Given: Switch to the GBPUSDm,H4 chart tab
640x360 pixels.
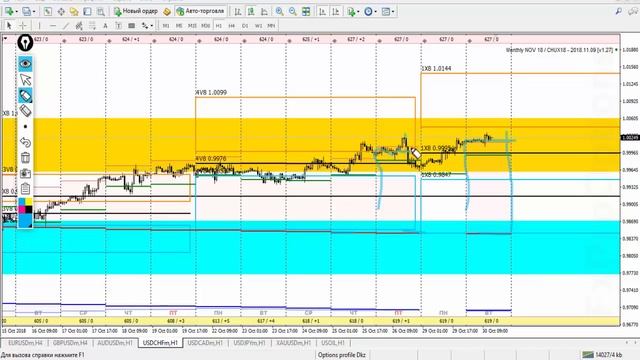Looking at the screenshot, I should 70,343.
